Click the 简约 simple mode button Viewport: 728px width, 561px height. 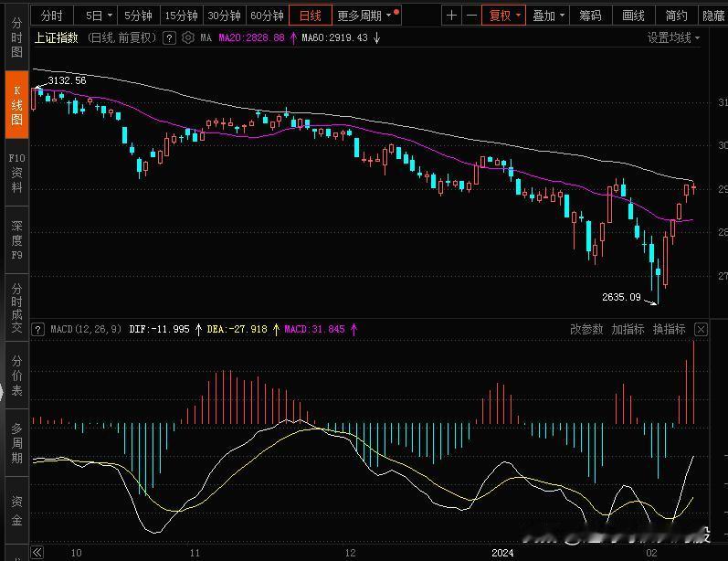pos(676,16)
